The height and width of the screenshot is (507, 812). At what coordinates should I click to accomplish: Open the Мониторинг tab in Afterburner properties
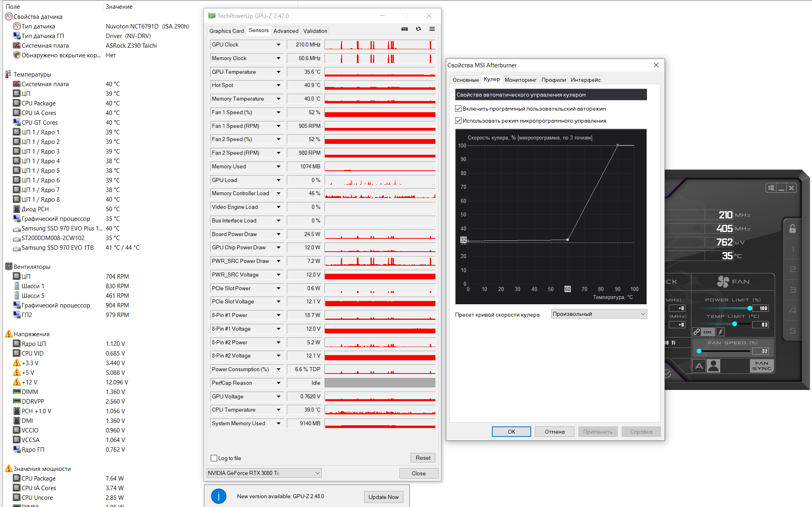520,80
